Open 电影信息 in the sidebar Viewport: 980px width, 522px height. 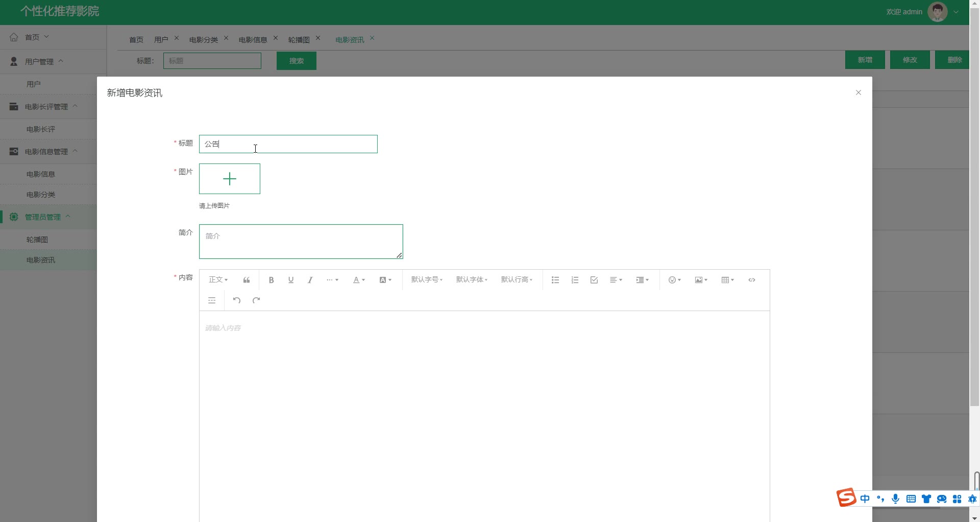coord(48,174)
